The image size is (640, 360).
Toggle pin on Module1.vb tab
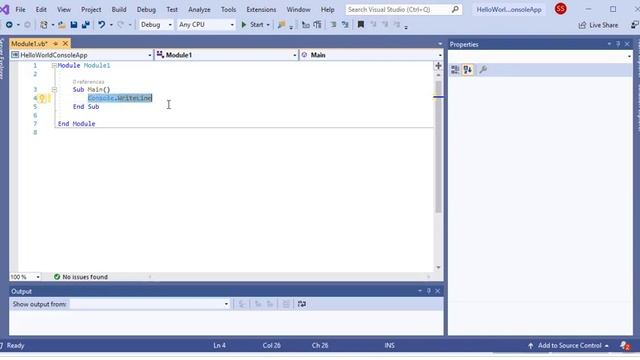[56, 43]
